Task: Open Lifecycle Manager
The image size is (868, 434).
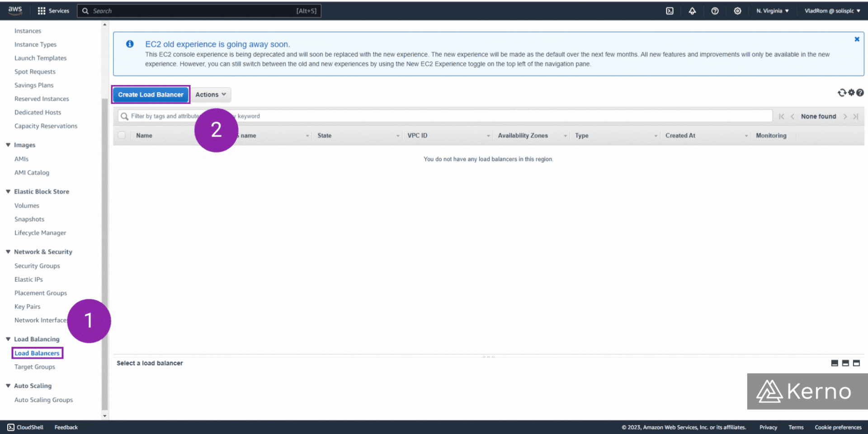Action: [x=40, y=232]
